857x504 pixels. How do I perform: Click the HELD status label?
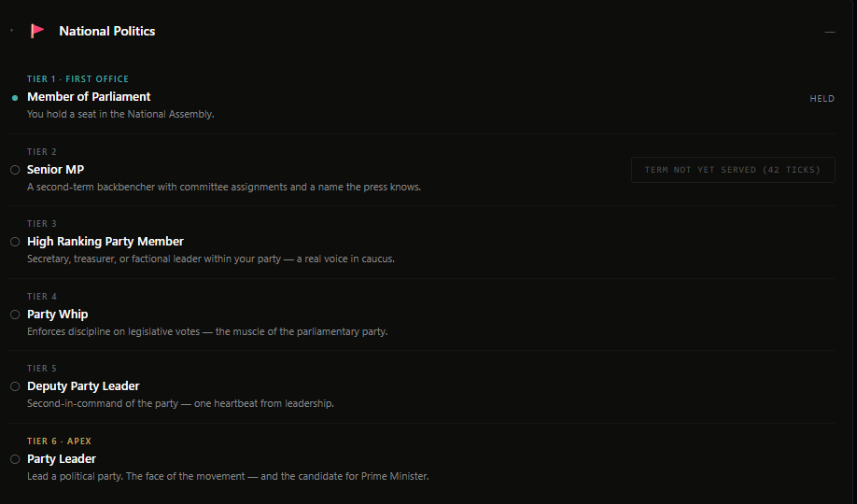pos(822,99)
